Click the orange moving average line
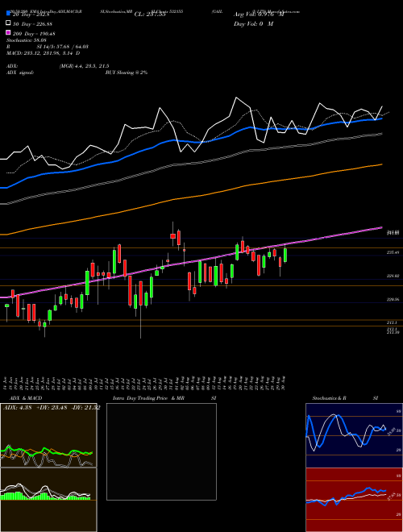The image size is (403, 532). point(192,197)
